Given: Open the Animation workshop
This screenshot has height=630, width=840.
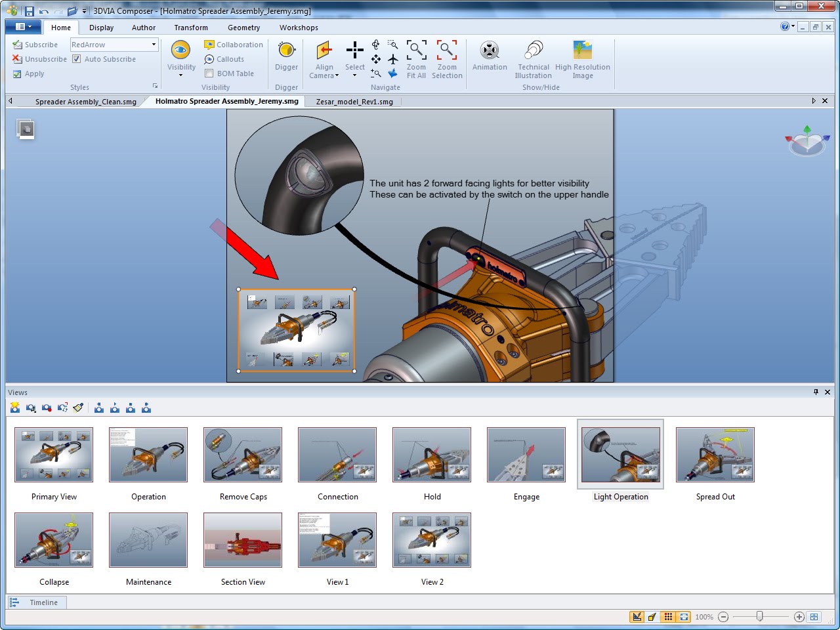Looking at the screenshot, I should click(490, 58).
